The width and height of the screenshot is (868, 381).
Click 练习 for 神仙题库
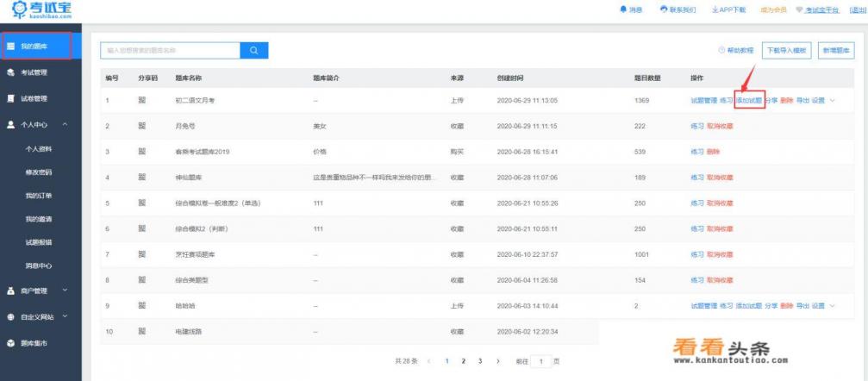697,178
